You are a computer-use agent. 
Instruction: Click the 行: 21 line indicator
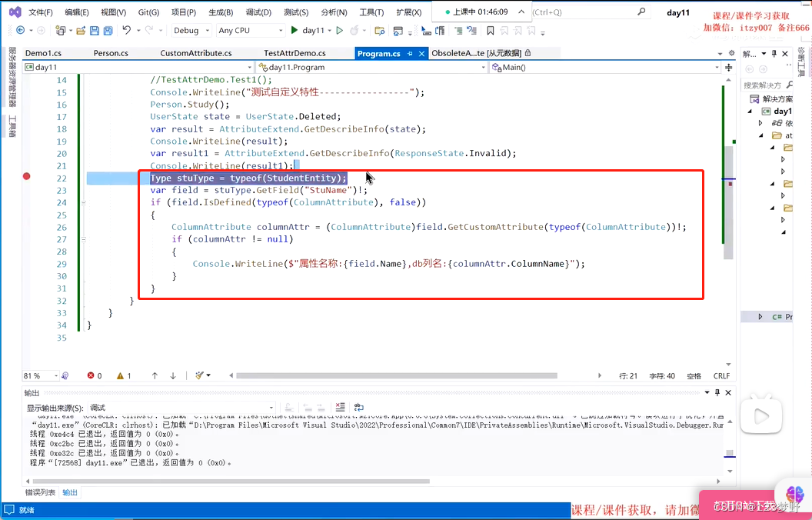tap(627, 376)
